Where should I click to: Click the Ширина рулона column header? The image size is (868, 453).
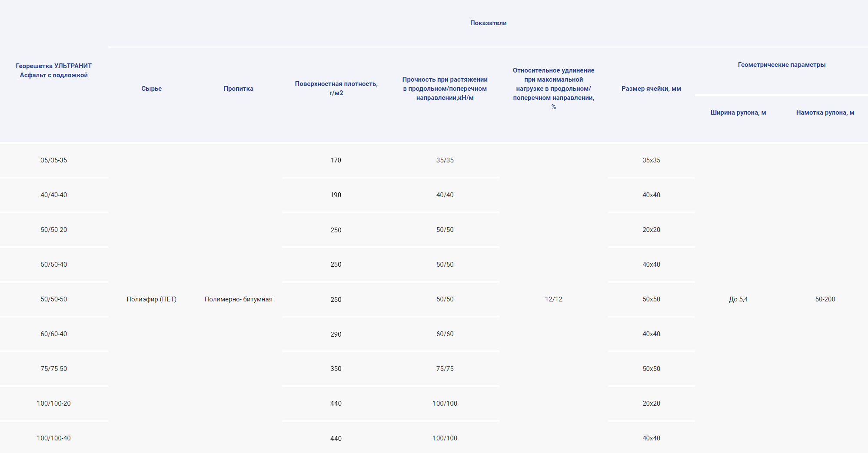(x=738, y=112)
